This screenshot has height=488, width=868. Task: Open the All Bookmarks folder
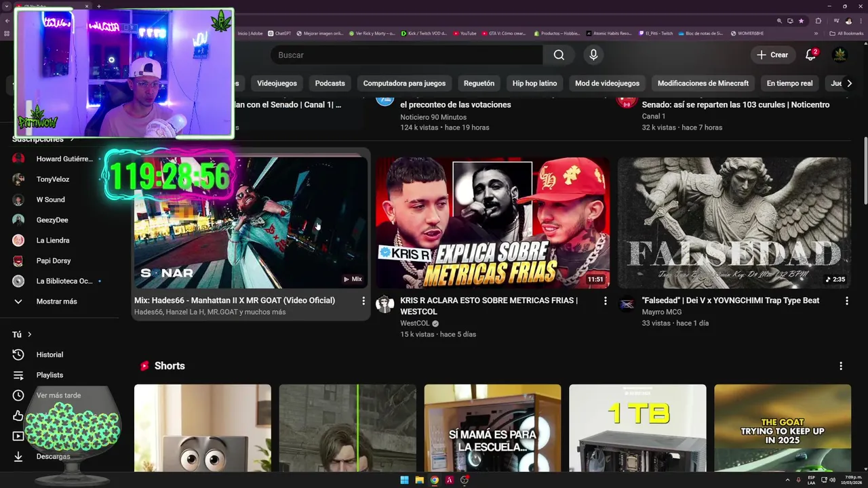[x=846, y=33]
